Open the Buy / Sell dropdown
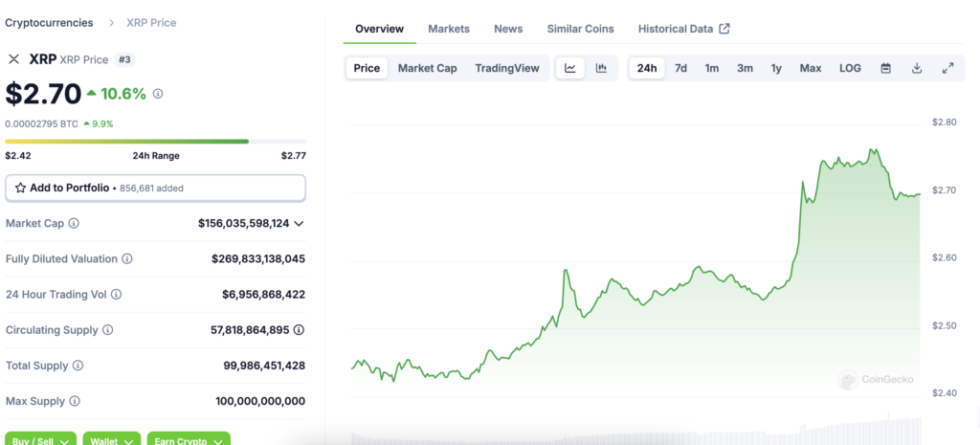Image resolution: width=980 pixels, height=445 pixels. point(41,440)
